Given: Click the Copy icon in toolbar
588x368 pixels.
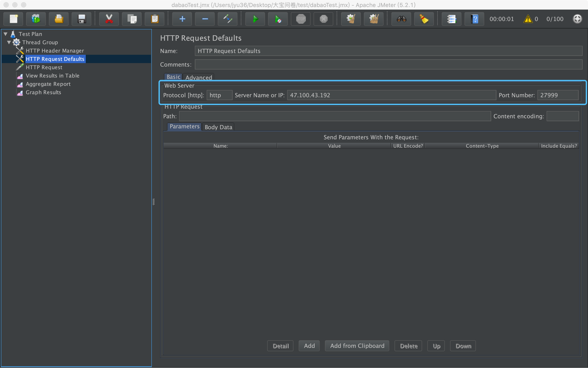Looking at the screenshot, I should pos(132,19).
